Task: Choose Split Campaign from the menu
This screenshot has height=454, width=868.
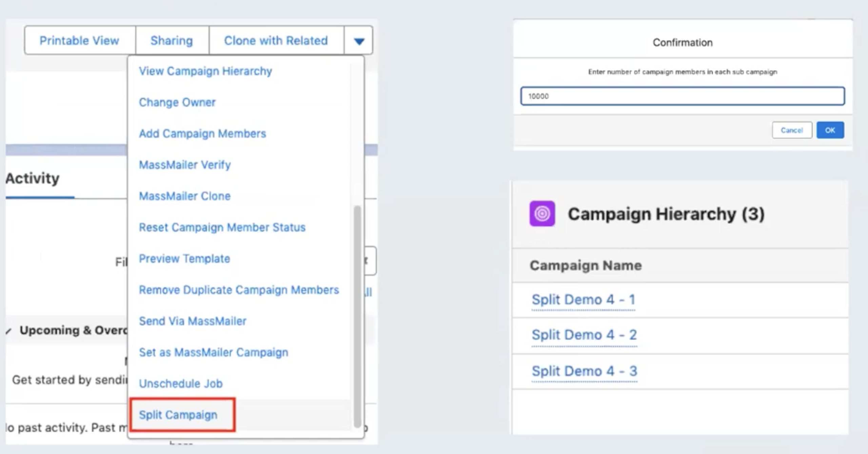Action: pyautogui.click(x=178, y=415)
